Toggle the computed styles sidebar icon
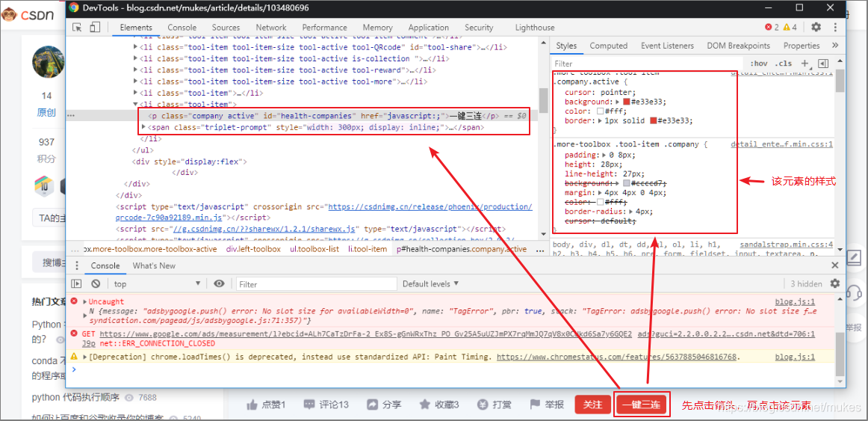 pyautogui.click(x=823, y=63)
